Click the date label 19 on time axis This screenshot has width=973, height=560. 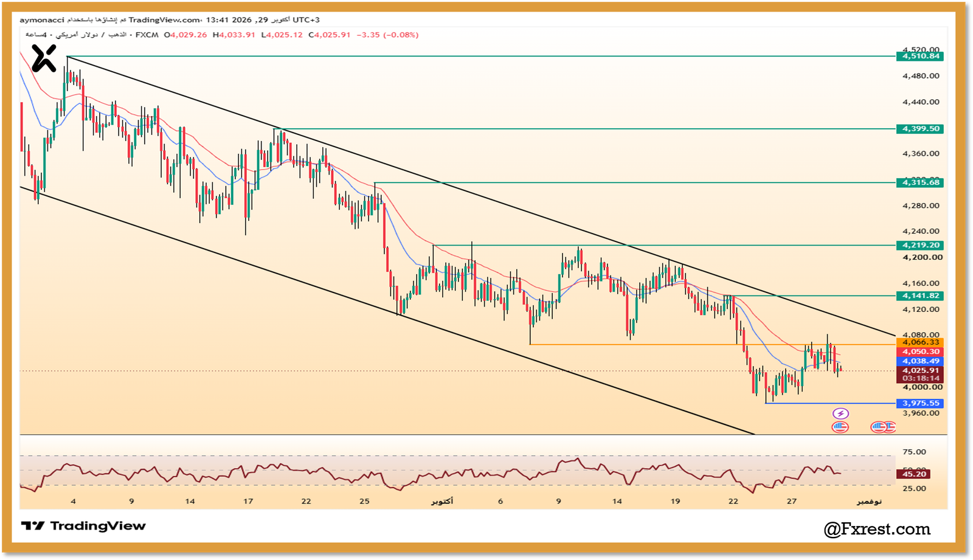coord(675,502)
